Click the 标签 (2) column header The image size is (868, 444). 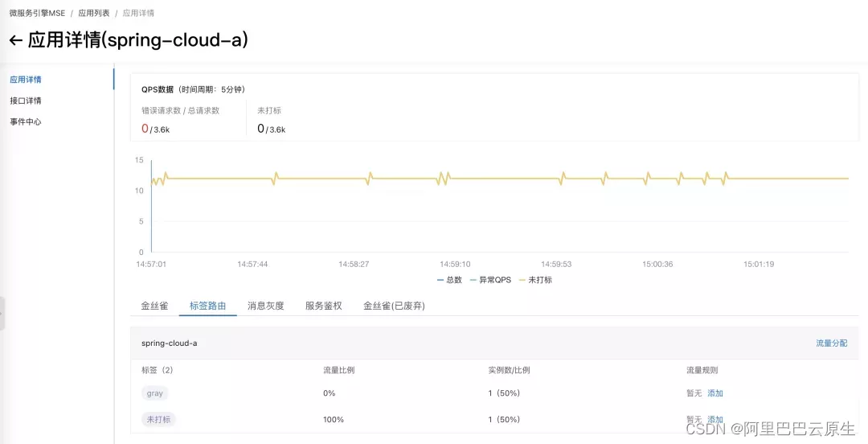(158, 370)
